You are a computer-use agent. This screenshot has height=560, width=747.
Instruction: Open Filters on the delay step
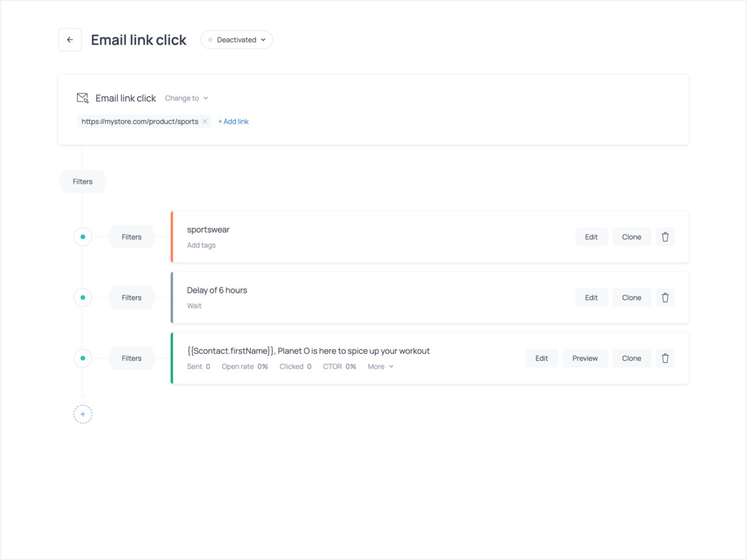click(131, 297)
